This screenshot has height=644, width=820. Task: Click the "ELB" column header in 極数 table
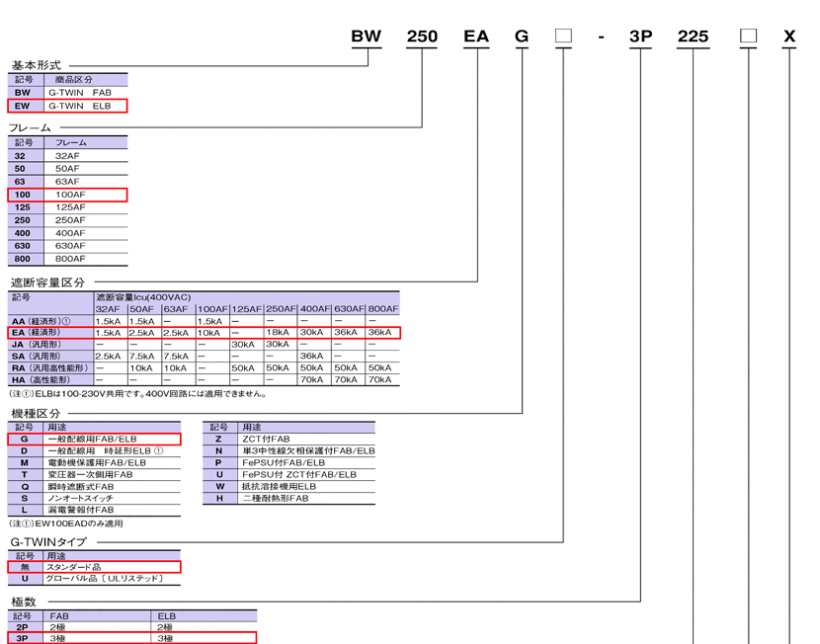(167, 616)
